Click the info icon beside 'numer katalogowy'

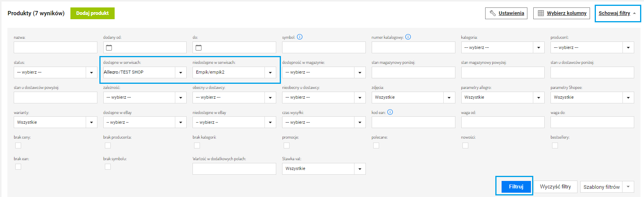(x=408, y=37)
